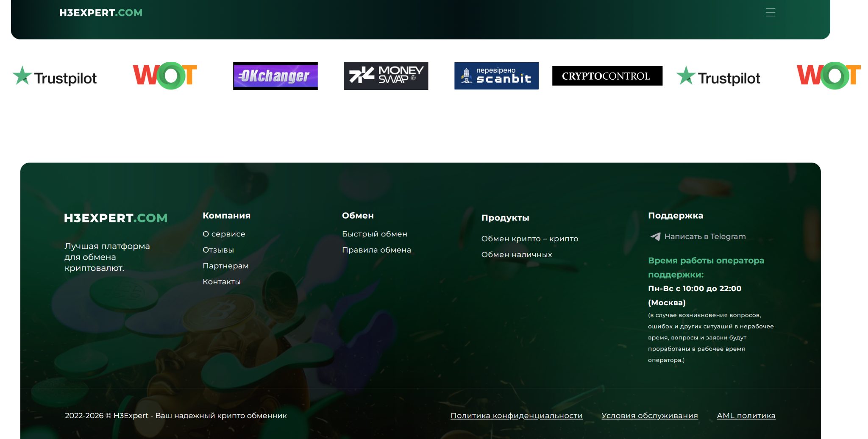This screenshot has width=868, height=439.
Task: Select Быстрый обмен in footer
Action: (375, 234)
